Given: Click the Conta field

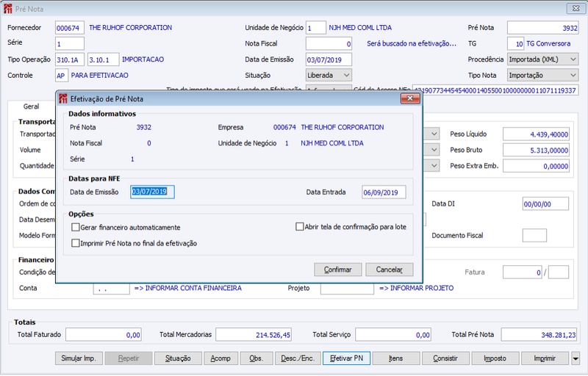Looking at the screenshot, I should tap(112, 289).
